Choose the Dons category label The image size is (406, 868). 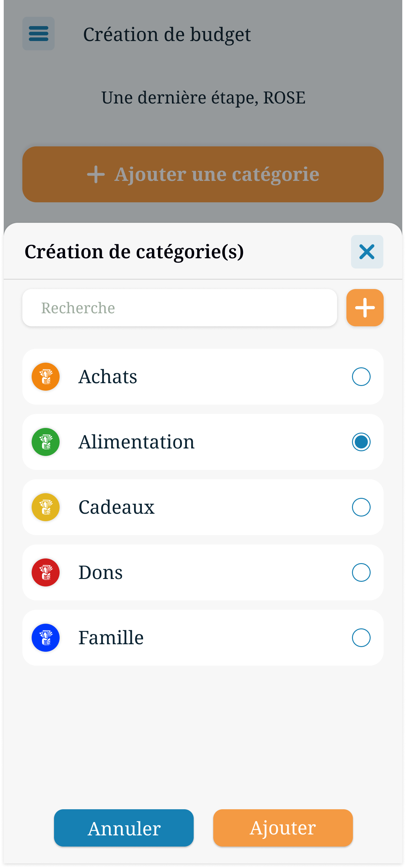point(100,572)
